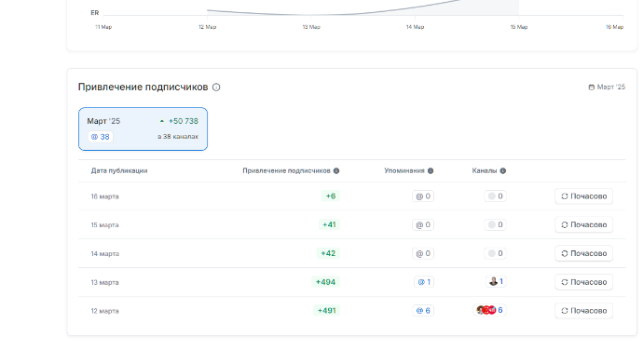Click the 16 марта date cell
Screen dimensions: 643x364
pyautogui.click(x=105, y=196)
